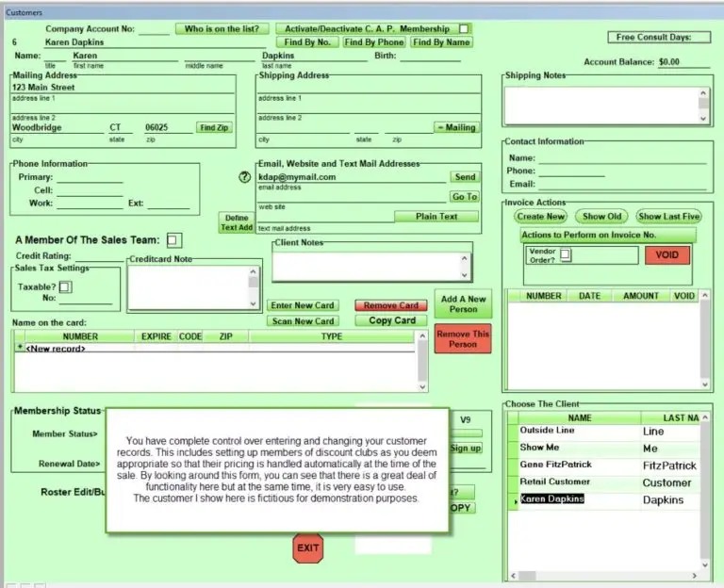Click the email address field kdap@mymail.com
The width and height of the screenshot is (724, 588).
352,177
